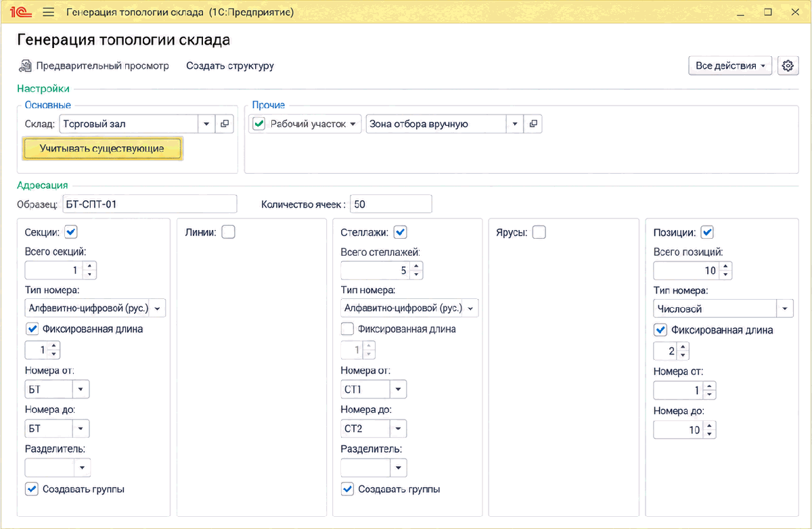Expand Разделитель dropdown in Стеллажи panel
This screenshot has width=812, height=529.
click(398, 467)
